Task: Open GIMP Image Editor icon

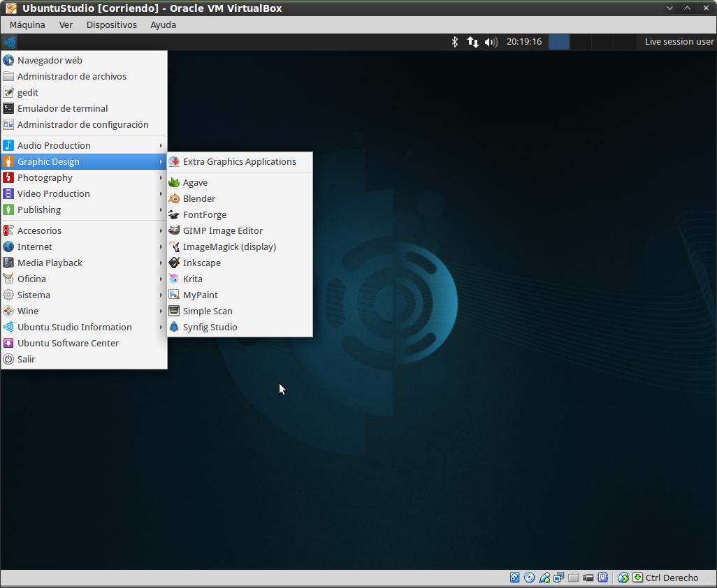Action: (x=174, y=230)
